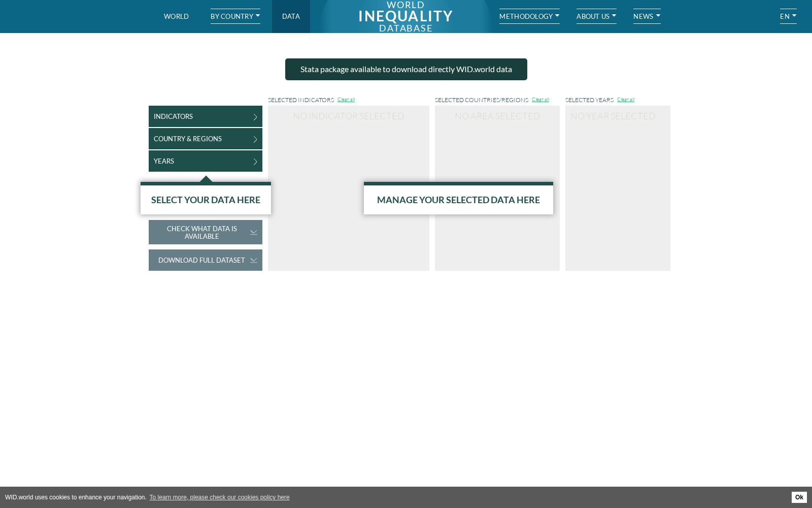Open the EN language selector
This screenshot has height=508, width=812.
(x=788, y=16)
